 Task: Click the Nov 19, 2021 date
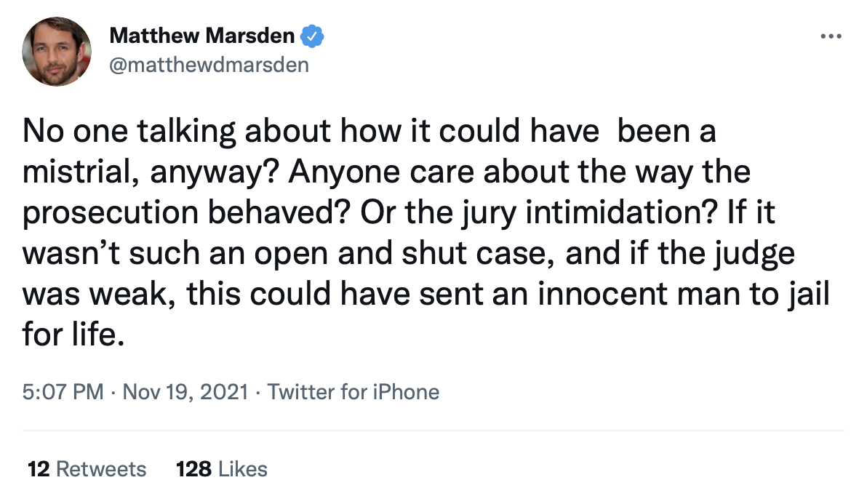[186, 393]
